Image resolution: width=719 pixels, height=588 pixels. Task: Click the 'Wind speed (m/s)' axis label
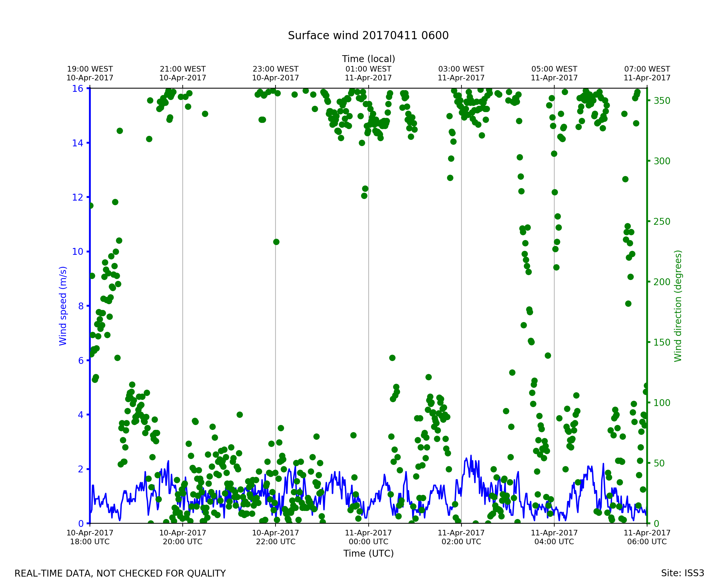point(63,306)
